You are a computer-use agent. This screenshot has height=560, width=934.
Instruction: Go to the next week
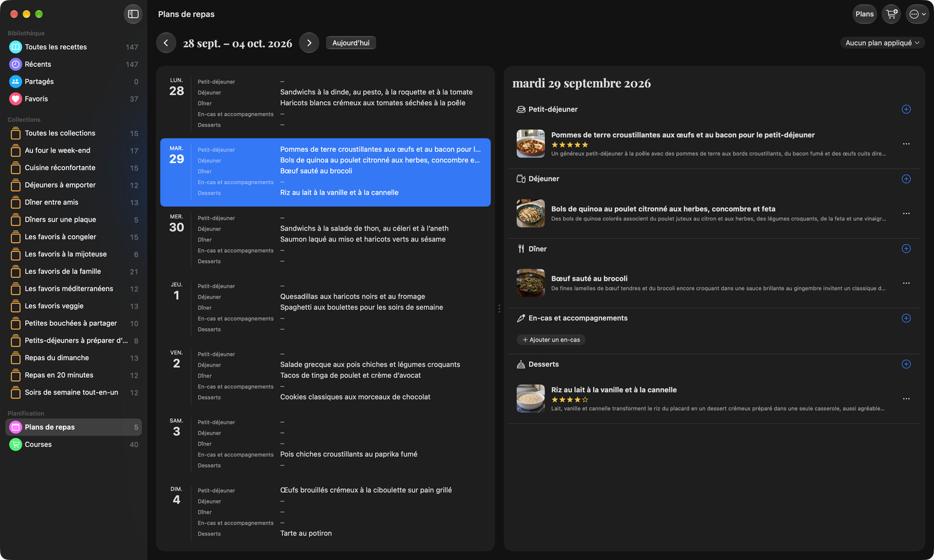coord(309,43)
